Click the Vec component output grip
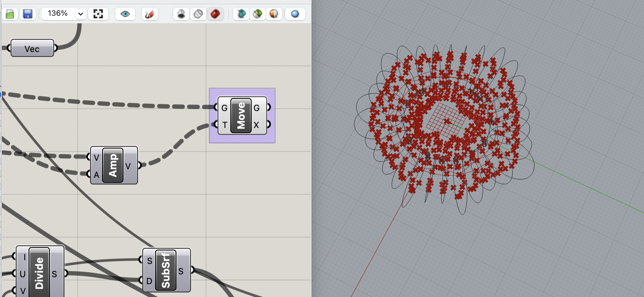644x297 pixels. 56,48
